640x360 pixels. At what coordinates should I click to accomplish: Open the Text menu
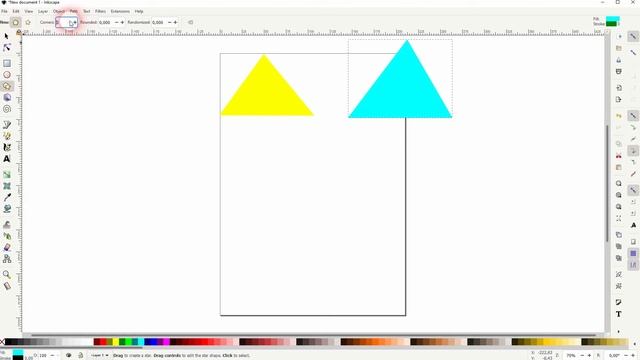(87, 11)
